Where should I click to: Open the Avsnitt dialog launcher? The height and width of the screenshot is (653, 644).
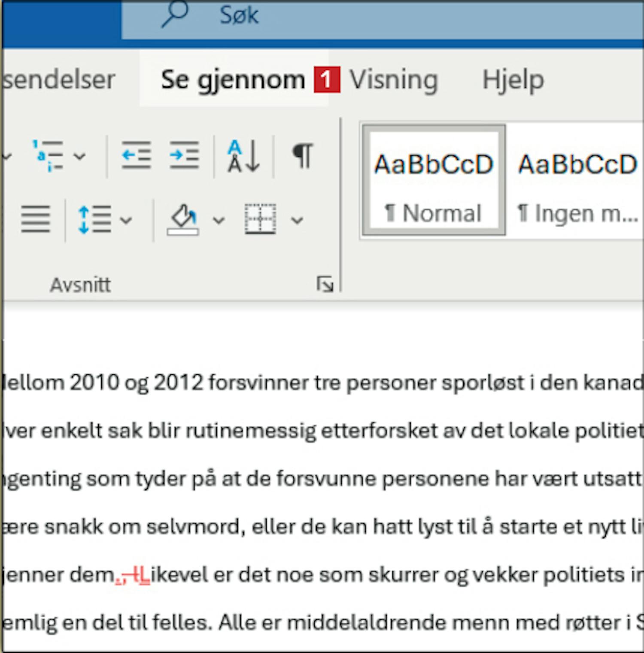click(x=325, y=284)
